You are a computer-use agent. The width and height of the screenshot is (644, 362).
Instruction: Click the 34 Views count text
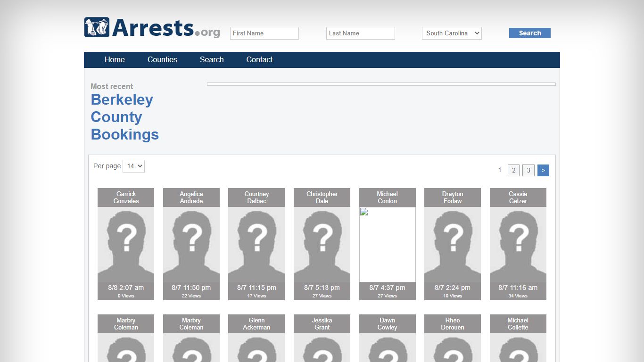click(x=518, y=296)
